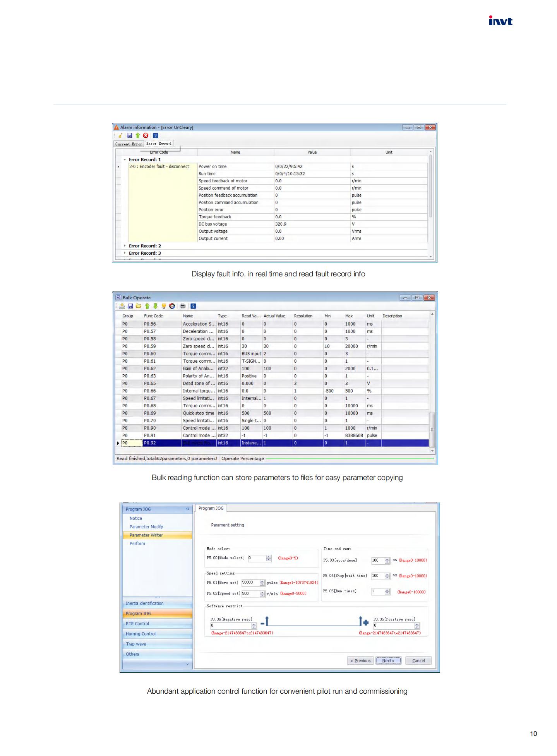Select Parameter Modify in the tree
Viewport: 557px width, 756px height.
146,527
